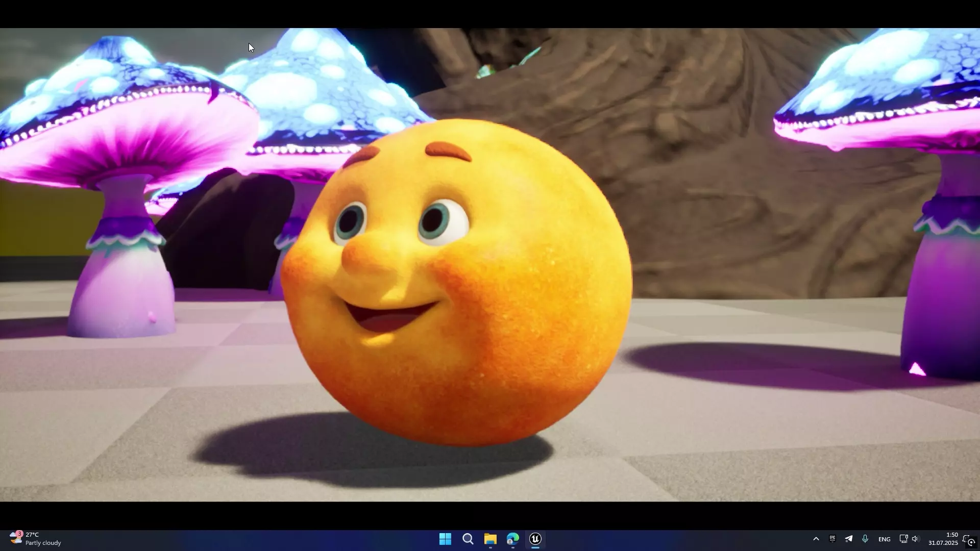Open File Explorer from taskbar

click(490, 539)
